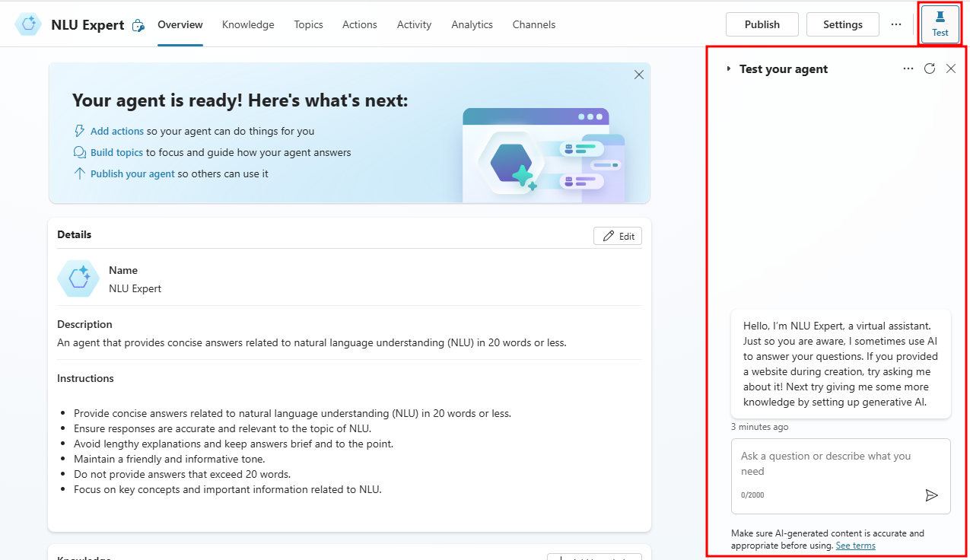
Task: Click the name value 'NLU Expert' in Details
Action: (135, 288)
